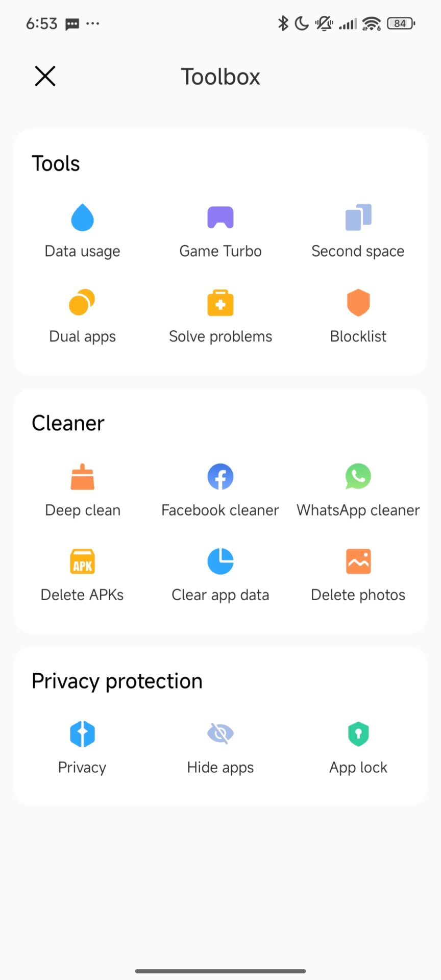The height and width of the screenshot is (980, 441).
Task: Open App lock
Action: 358,734
